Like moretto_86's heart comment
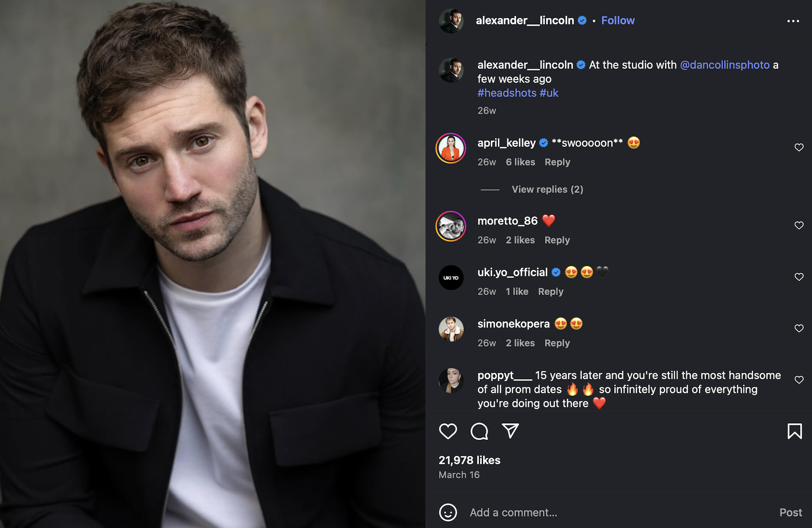This screenshot has width=812, height=528. tap(799, 225)
